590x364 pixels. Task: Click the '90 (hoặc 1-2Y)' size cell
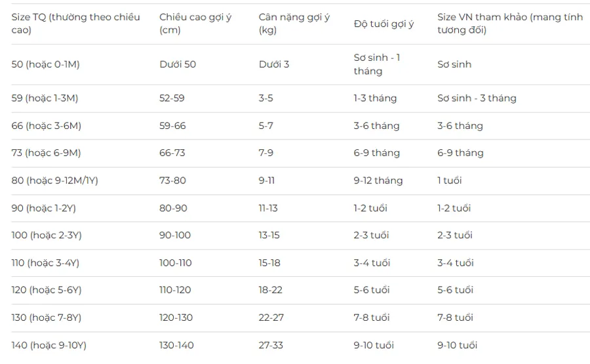point(44,208)
